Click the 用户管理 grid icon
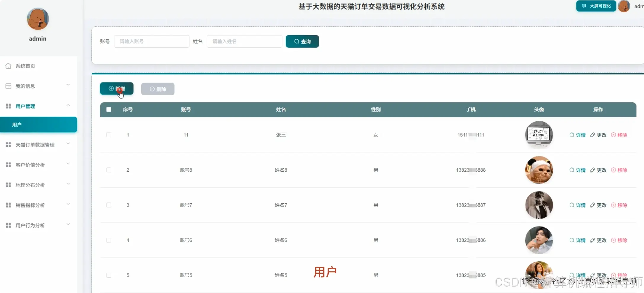The height and width of the screenshot is (293, 644). point(8,106)
